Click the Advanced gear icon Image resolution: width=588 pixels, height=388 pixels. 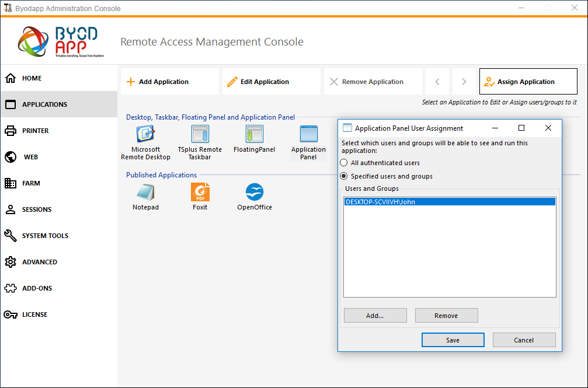click(11, 261)
